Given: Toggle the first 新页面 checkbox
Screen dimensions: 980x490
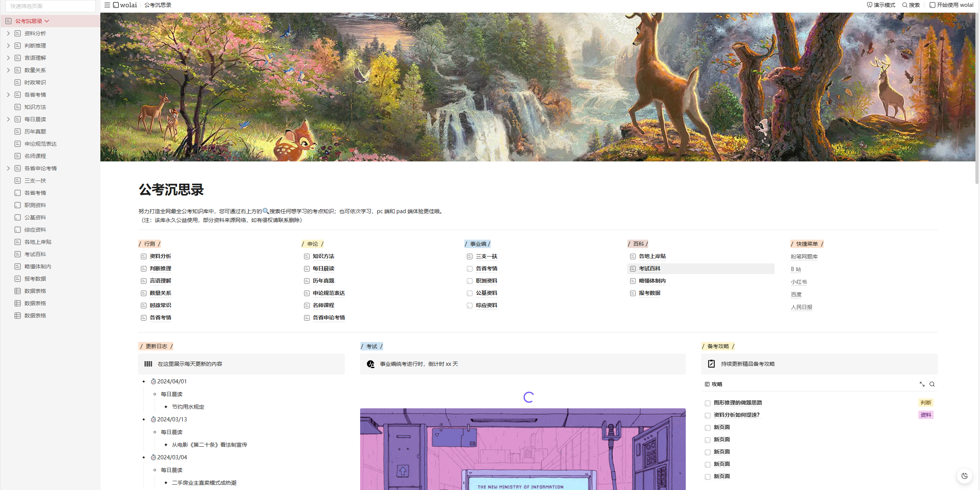Looking at the screenshot, I should (x=708, y=428).
